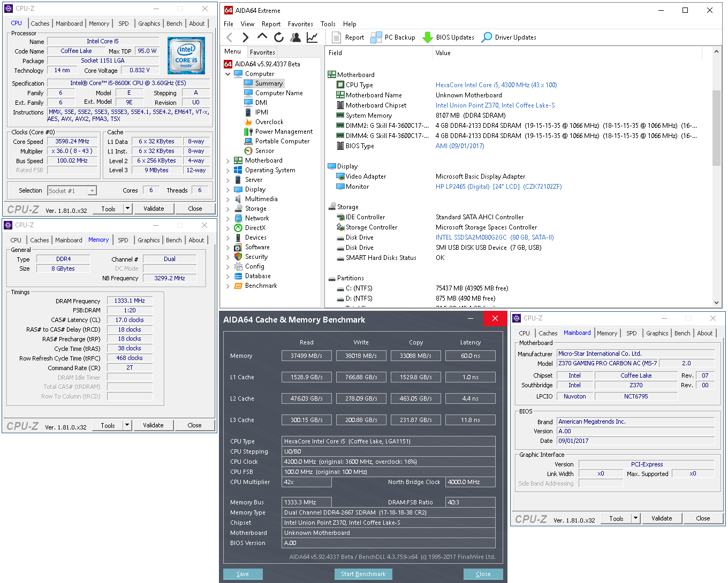Open Graphics tab in CPU-Z Mainboard window

pos(657,333)
